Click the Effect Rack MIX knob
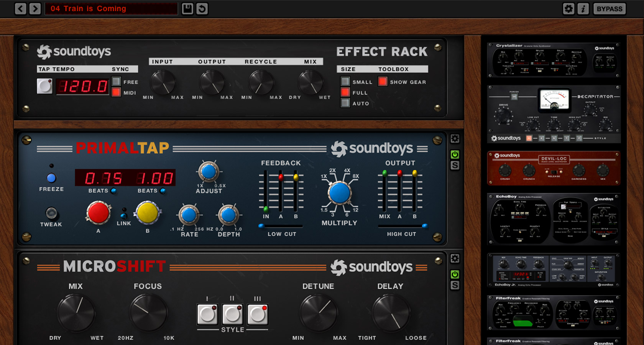The height and width of the screenshot is (345, 644). (x=310, y=82)
